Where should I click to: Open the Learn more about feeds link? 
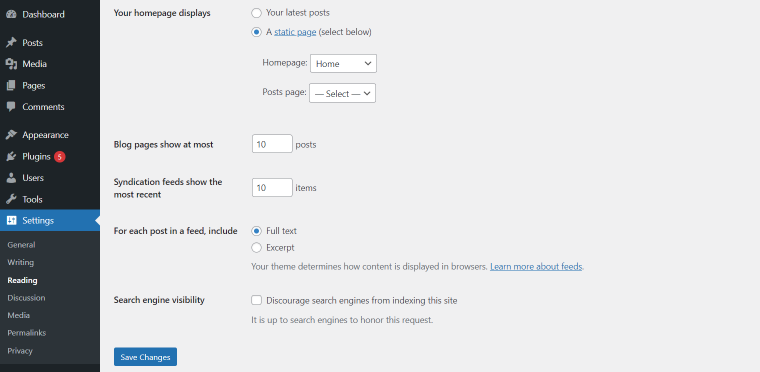coord(536,267)
